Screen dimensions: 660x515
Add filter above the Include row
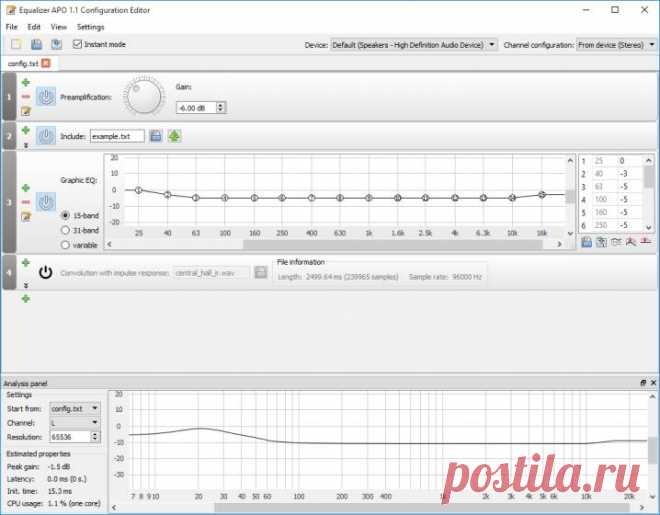(x=26, y=130)
